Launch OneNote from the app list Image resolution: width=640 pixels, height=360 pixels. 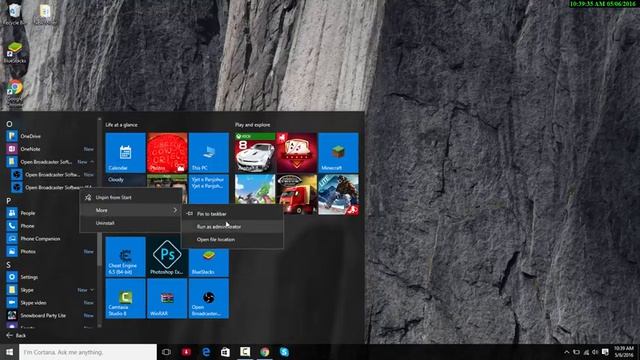(x=49, y=149)
